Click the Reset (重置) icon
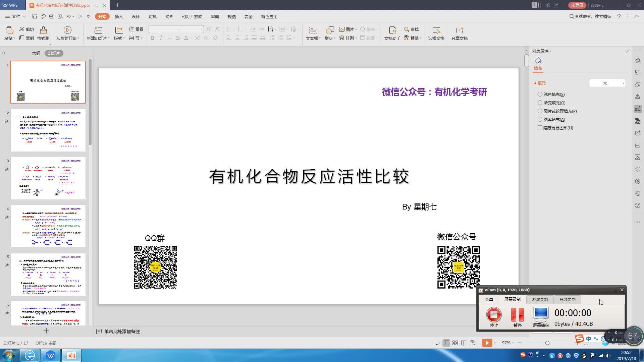This screenshot has height=362, width=644. 136,29
